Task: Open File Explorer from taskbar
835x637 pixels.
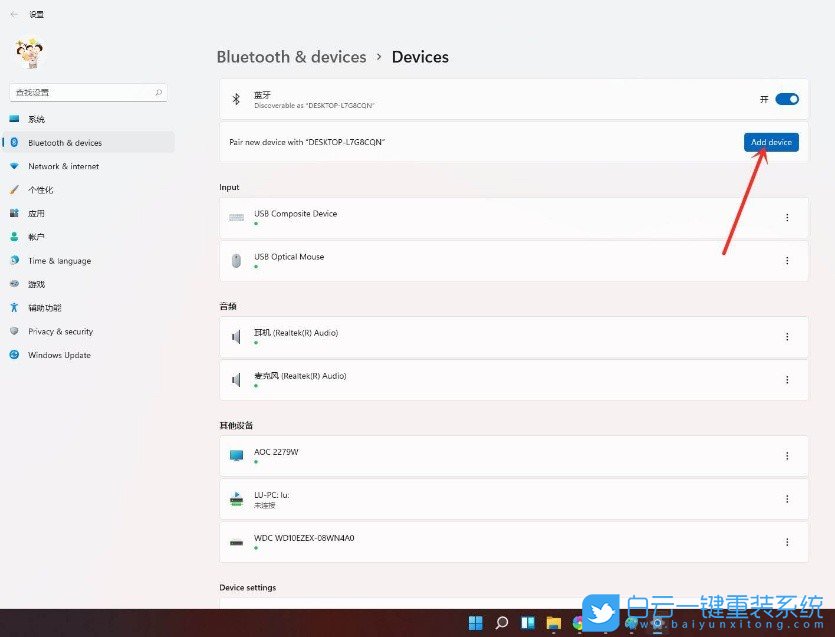Action: [x=554, y=623]
